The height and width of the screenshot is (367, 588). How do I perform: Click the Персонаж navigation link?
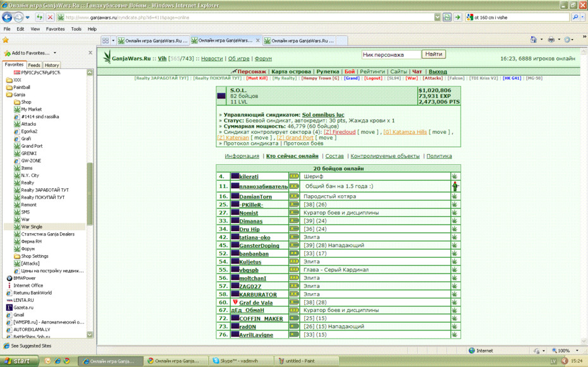point(252,71)
